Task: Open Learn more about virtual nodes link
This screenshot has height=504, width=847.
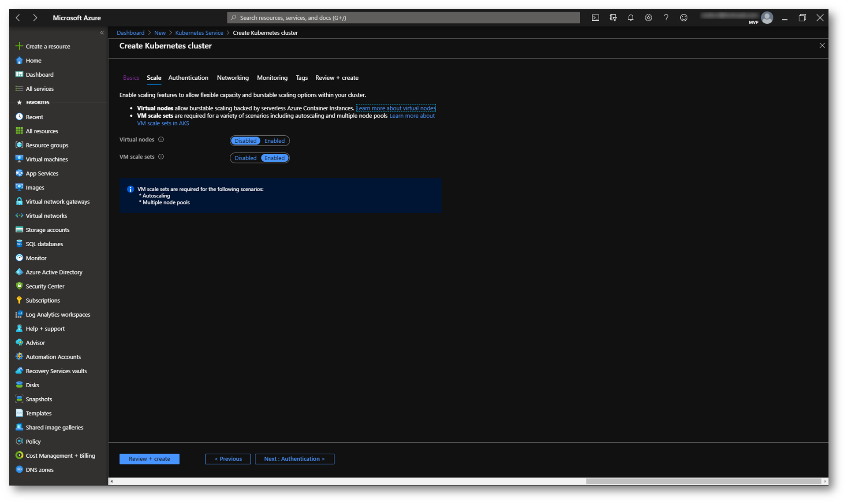Action: coord(396,108)
